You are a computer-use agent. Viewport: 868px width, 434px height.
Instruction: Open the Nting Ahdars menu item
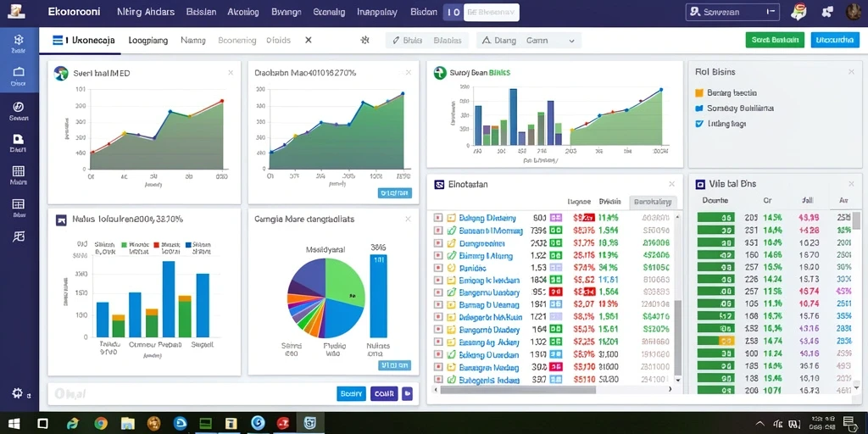pyautogui.click(x=146, y=12)
